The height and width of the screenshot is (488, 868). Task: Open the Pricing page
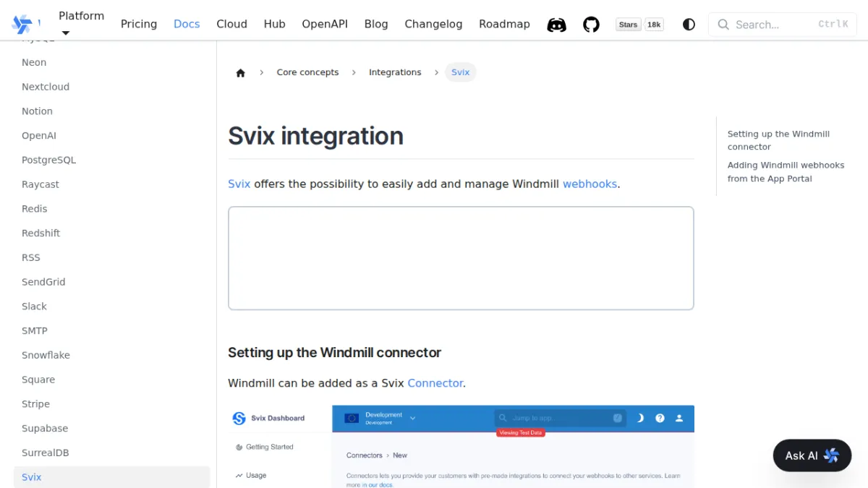coord(139,24)
